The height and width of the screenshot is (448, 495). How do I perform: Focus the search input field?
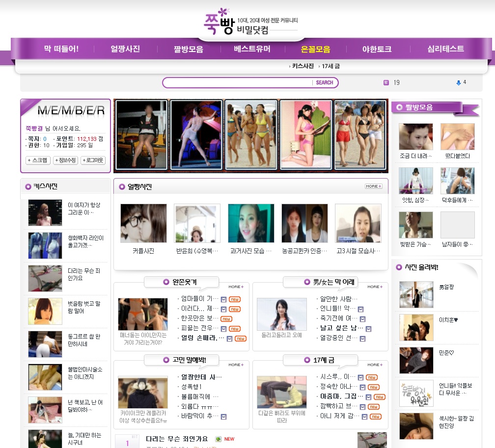tap(238, 82)
